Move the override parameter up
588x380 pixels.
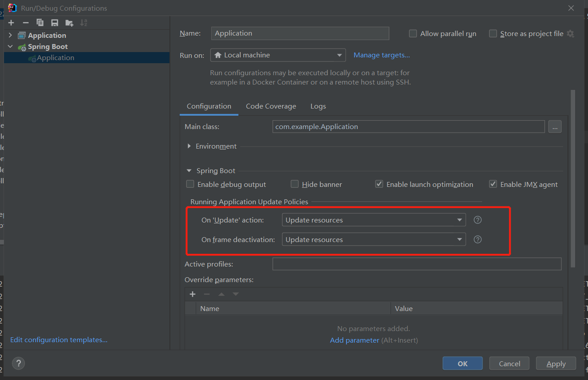click(222, 294)
